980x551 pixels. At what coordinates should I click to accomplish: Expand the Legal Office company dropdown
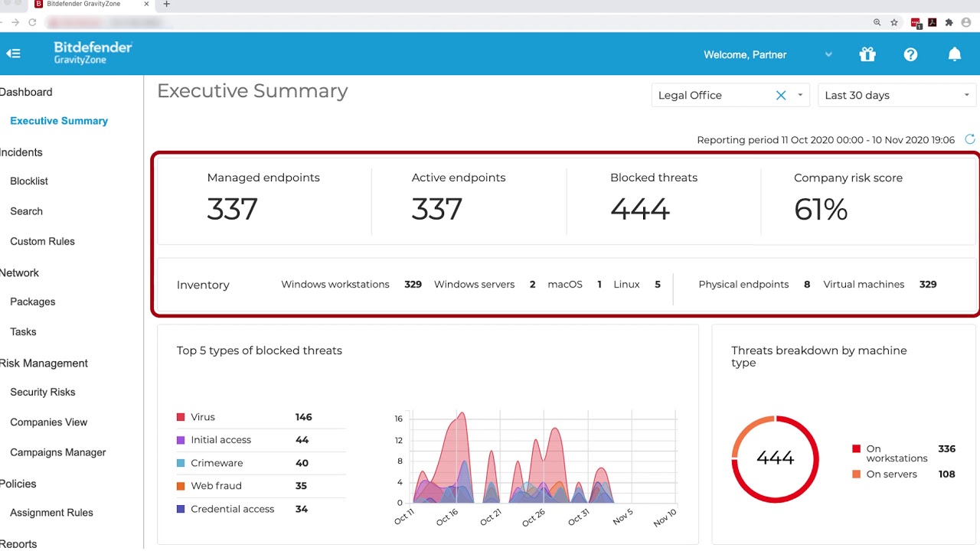click(800, 96)
